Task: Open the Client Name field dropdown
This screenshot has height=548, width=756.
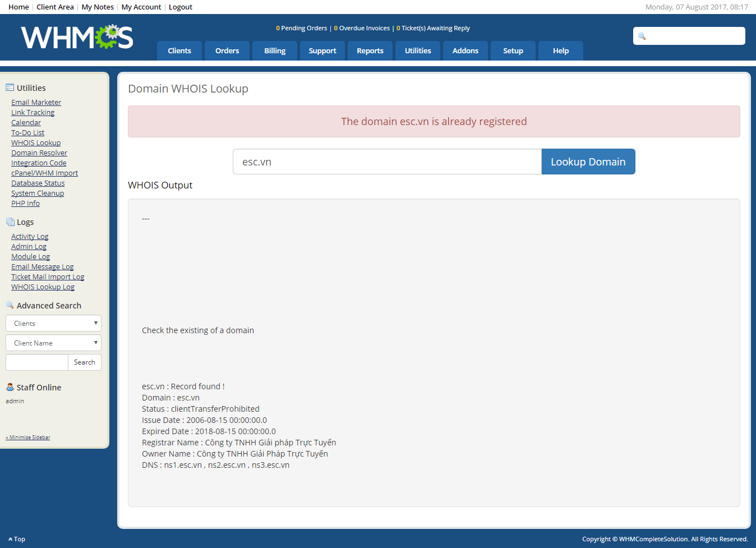Action: 53,343
